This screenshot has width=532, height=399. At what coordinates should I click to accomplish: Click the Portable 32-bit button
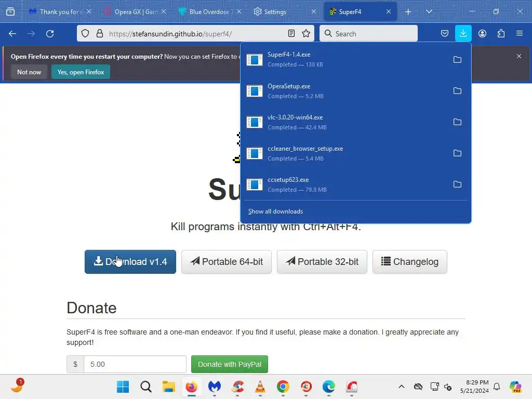pos(322,262)
